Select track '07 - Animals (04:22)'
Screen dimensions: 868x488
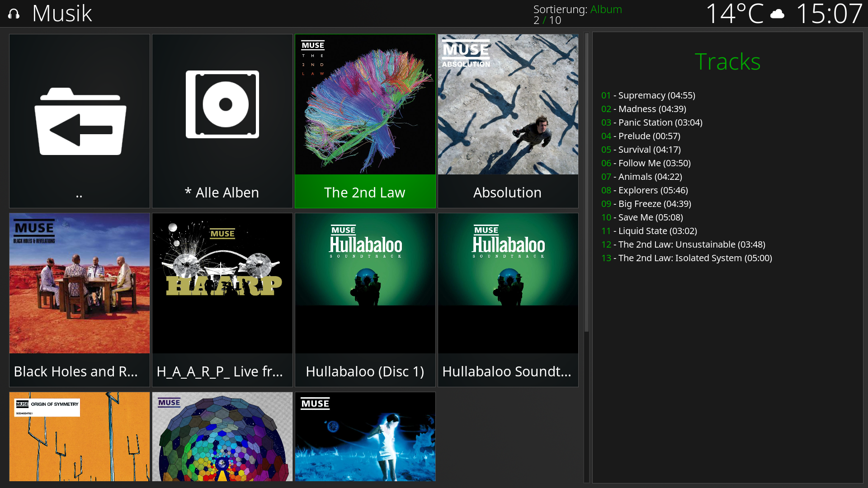coord(642,177)
